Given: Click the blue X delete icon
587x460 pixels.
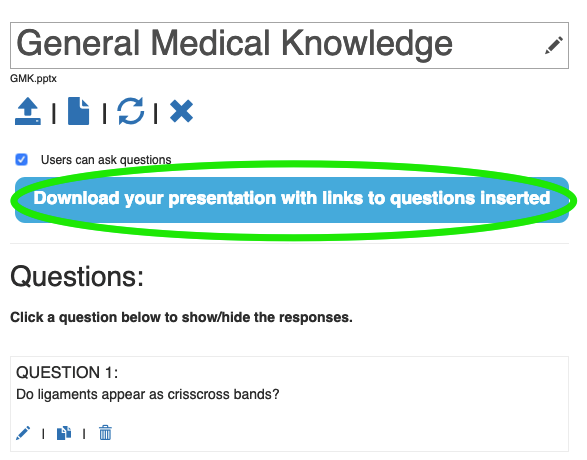Looking at the screenshot, I should (x=181, y=111).
